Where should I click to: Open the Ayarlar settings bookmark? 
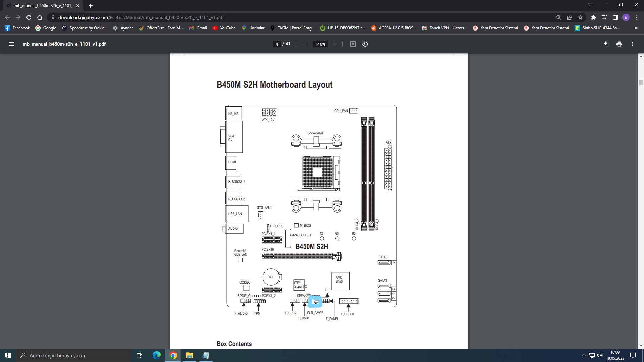point(123,28)
